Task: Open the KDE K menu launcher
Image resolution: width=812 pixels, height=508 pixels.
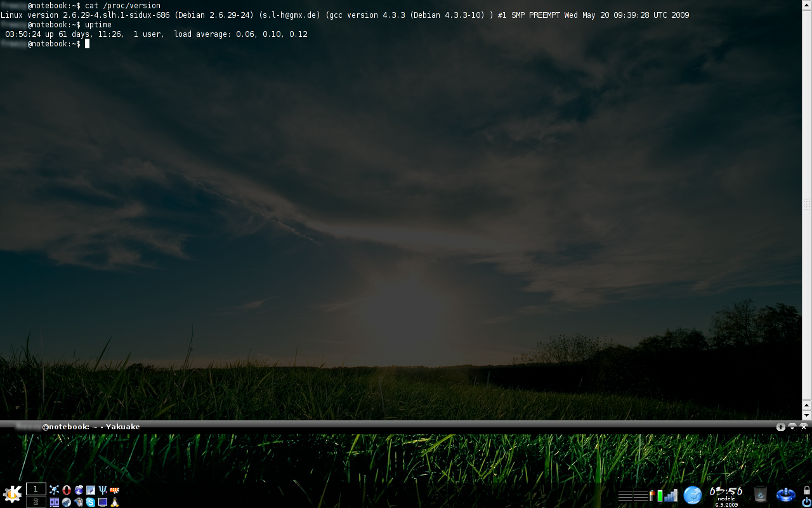Action: tap(12, 494)
